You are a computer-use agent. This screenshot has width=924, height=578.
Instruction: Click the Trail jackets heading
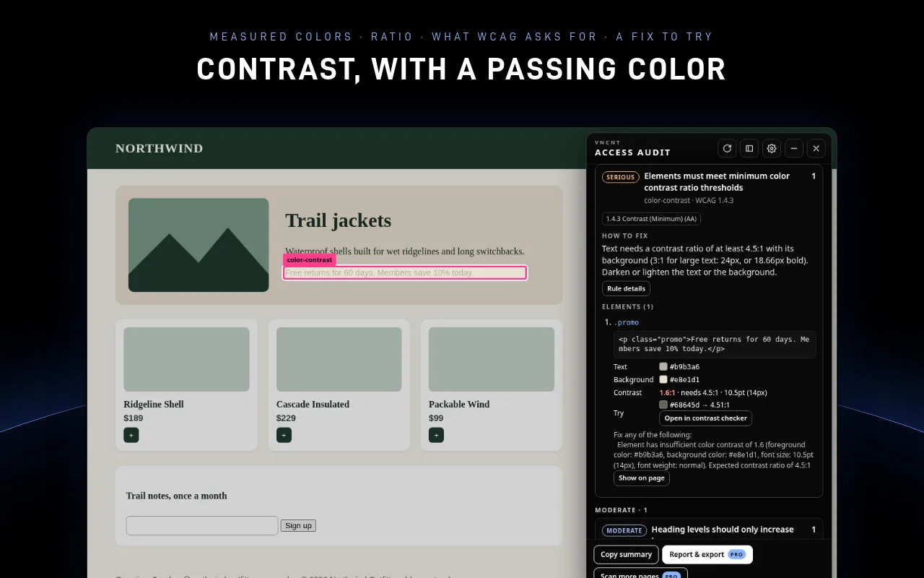pos(338,220)
